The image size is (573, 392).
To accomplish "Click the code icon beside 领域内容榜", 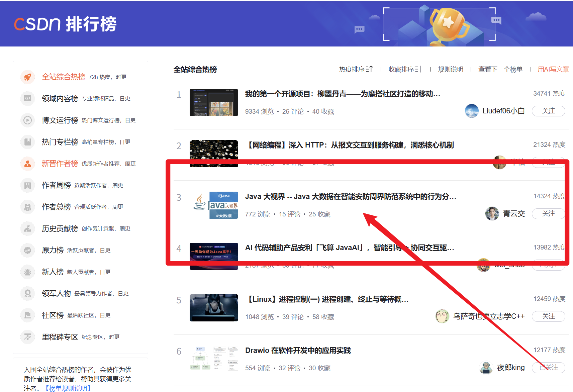I will click(28, 99).
